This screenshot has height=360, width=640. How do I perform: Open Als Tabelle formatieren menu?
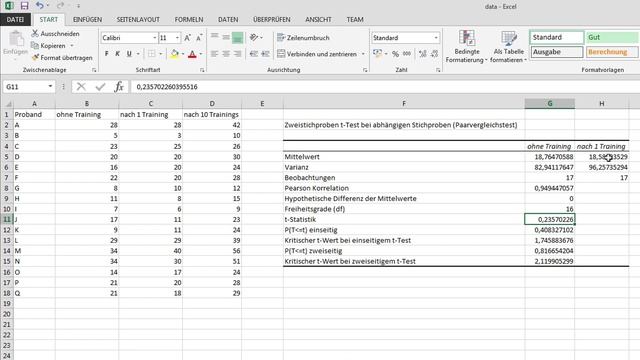pos(509,47)
